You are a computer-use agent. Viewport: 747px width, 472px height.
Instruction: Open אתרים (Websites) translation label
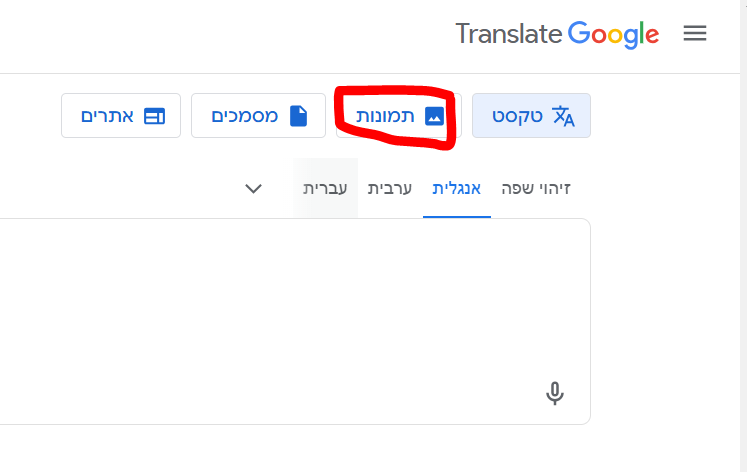(x=107, y=116)
